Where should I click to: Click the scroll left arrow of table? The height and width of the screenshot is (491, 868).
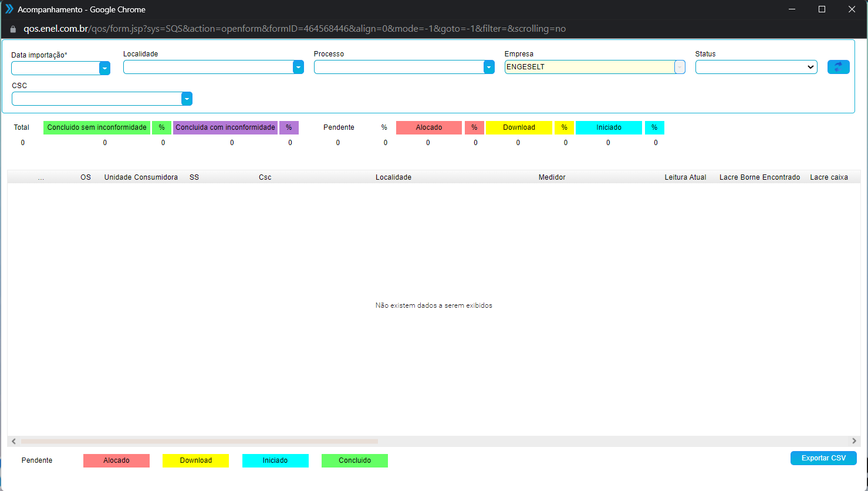14,441
